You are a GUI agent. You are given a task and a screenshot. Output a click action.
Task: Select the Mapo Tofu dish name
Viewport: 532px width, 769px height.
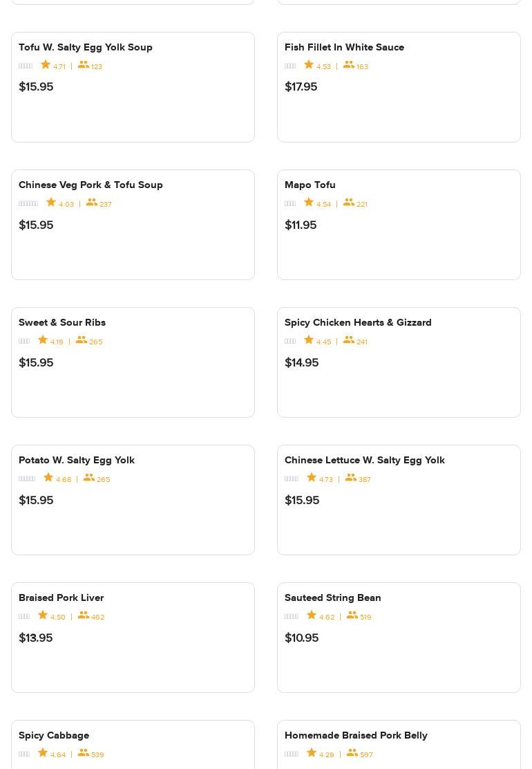[310, 185]
